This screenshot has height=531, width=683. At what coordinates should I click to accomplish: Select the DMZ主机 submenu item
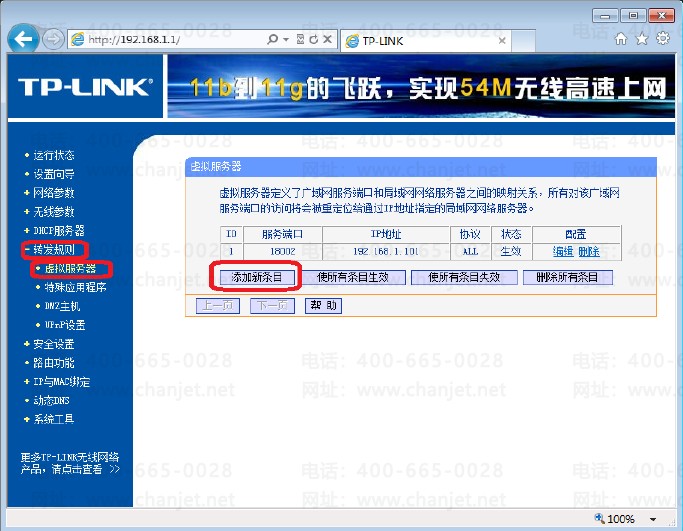click(x=62, y=306)
